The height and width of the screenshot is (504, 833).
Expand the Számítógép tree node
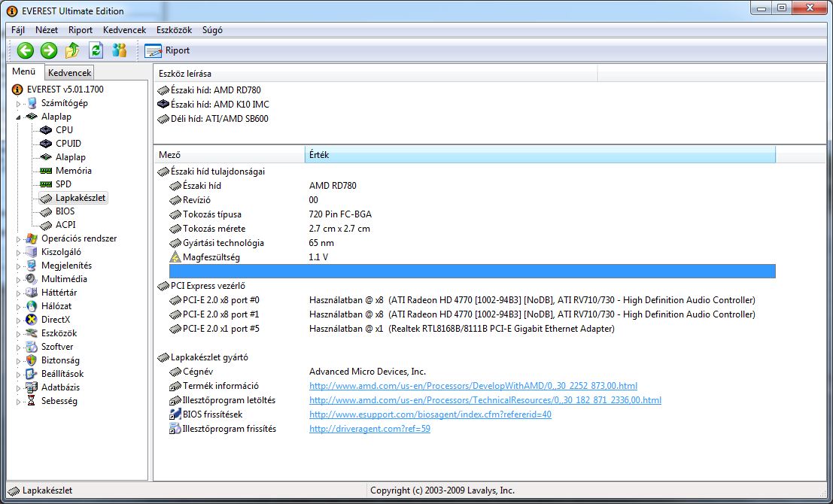point(19,104)
